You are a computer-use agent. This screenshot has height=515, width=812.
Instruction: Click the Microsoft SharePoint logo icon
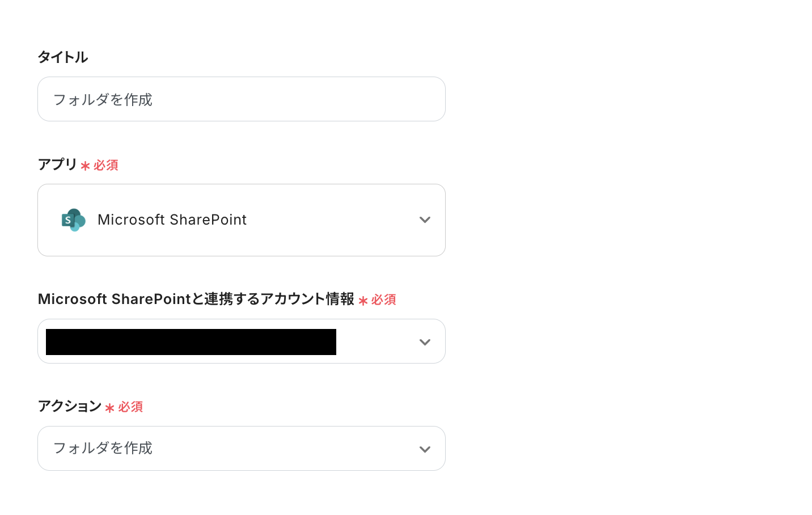tap(73, 220)
